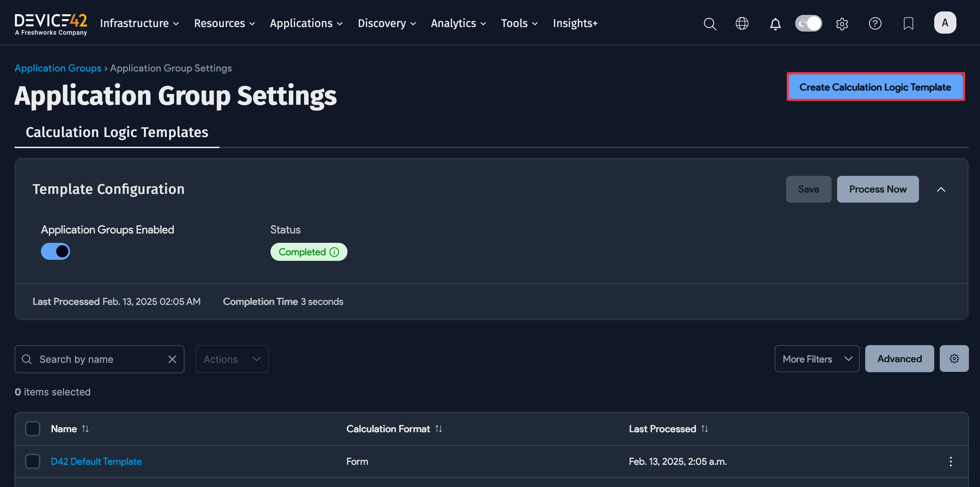
Task: Click the Completed status info icon
Action: point(334,252)
